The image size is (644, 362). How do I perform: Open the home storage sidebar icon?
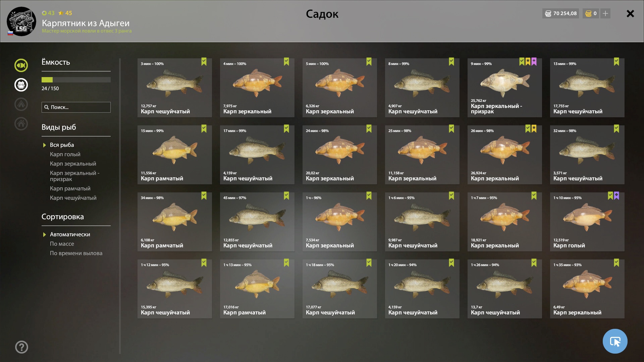point(21,124)
